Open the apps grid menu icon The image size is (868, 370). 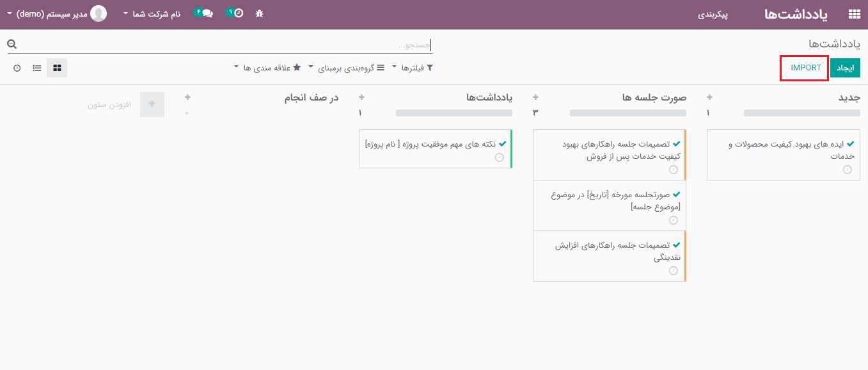point(854,14)
